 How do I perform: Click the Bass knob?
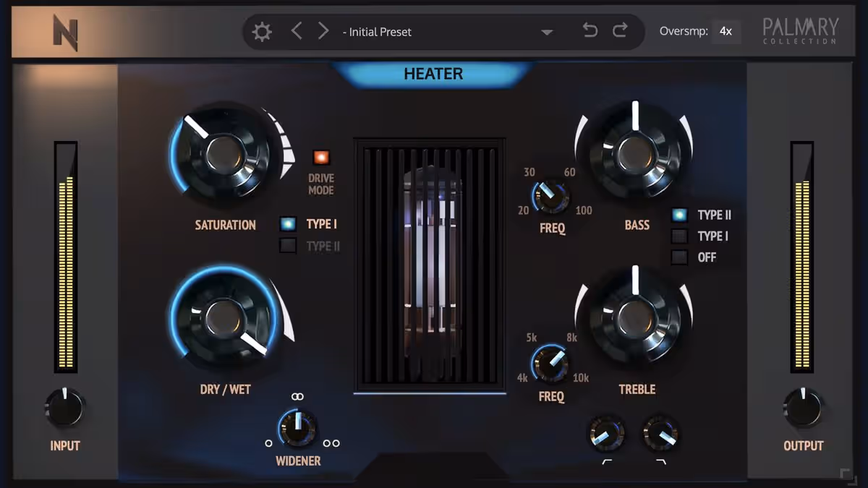pyautogui.click(x=634, y=153)
